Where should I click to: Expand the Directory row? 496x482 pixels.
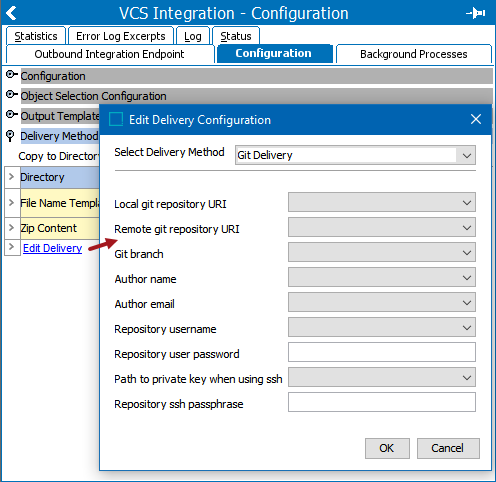tap(11, 177)
